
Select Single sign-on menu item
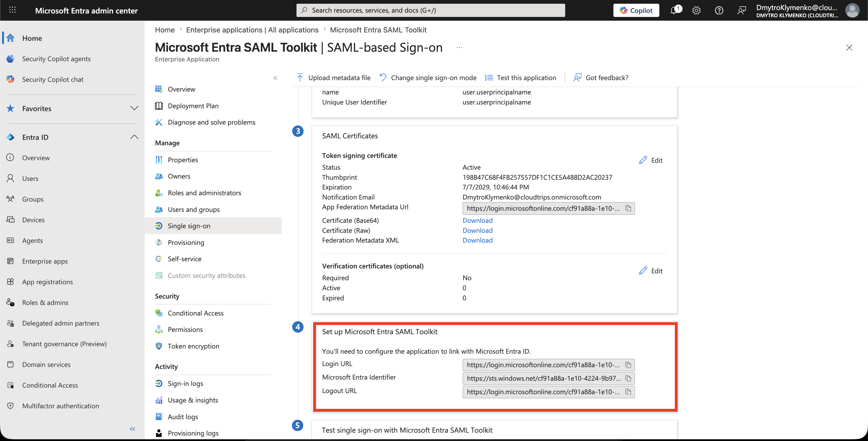point(213,226)
